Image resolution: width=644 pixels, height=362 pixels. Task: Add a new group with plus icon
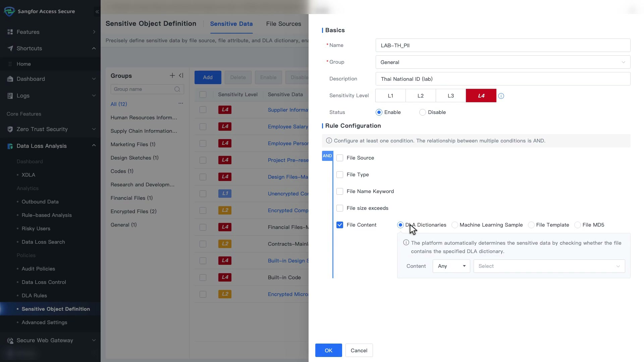172,76
